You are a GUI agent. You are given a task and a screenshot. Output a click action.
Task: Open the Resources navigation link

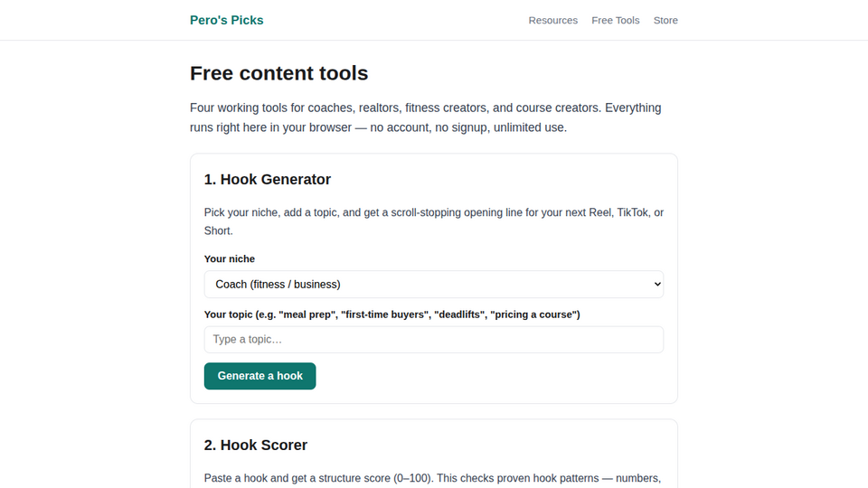(552, 21)
